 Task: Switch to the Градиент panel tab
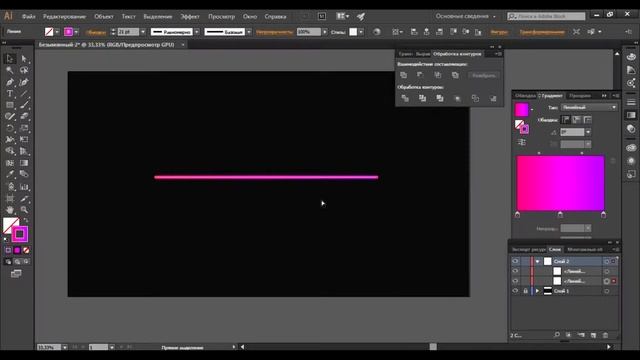[551, 96]
